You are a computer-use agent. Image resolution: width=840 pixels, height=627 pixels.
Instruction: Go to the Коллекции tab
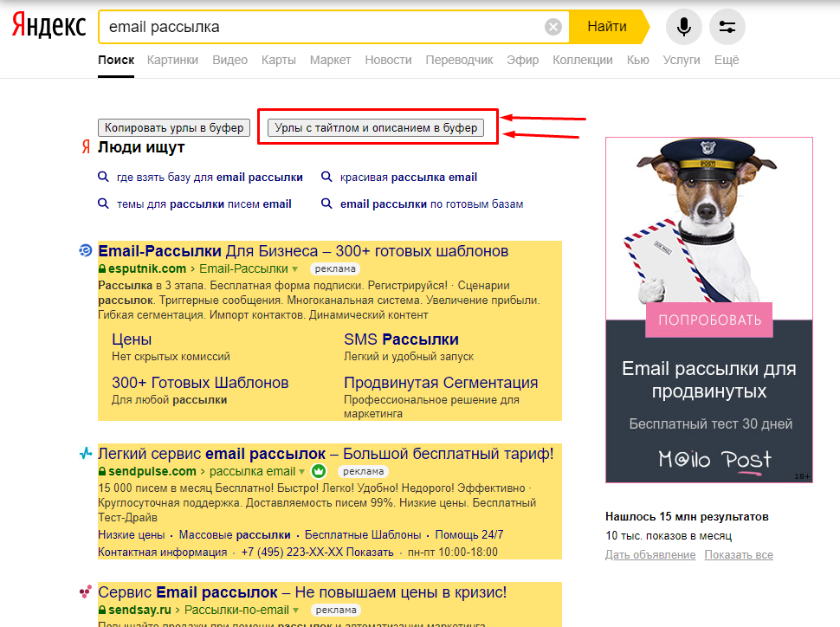583,60
